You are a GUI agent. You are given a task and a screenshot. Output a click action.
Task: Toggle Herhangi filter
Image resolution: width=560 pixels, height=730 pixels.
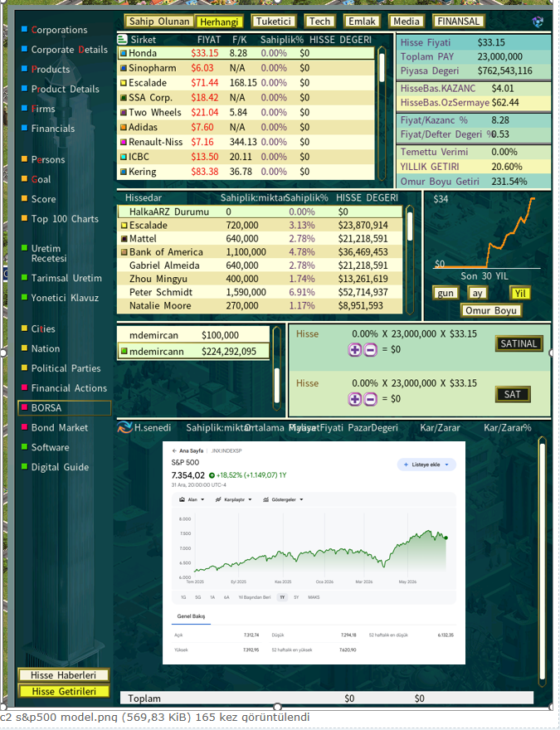pyautogui.click(x=219, y=22)
